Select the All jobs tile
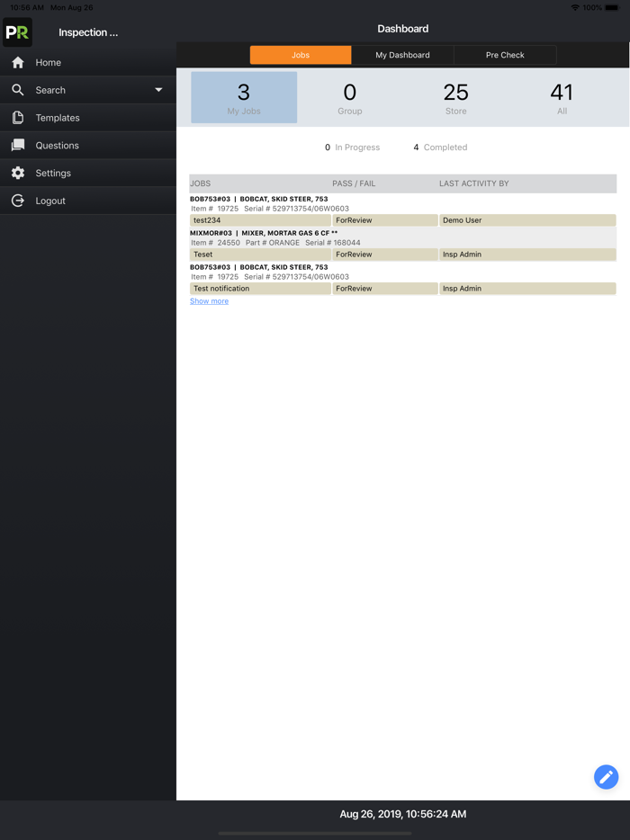Image resolution: width=630 pixels, height=840 pixels. click(562, 97)
